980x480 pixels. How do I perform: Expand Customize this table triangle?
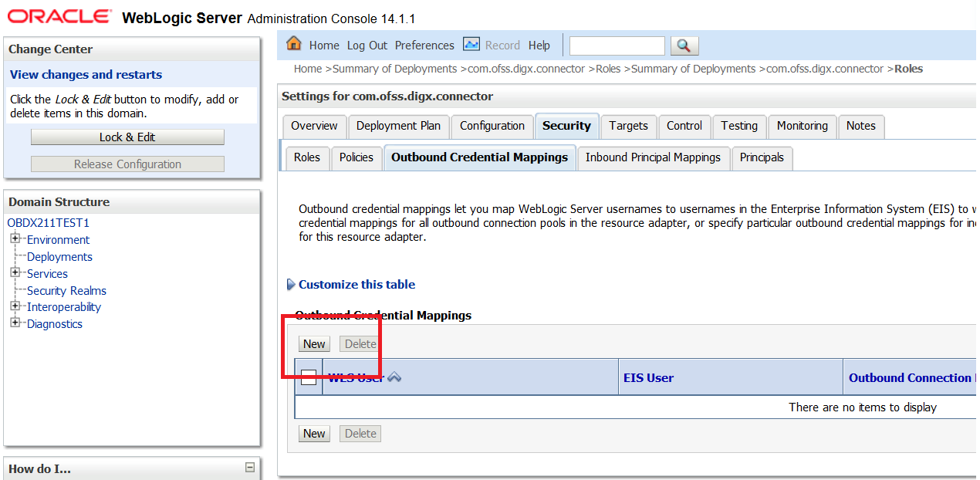291,285
